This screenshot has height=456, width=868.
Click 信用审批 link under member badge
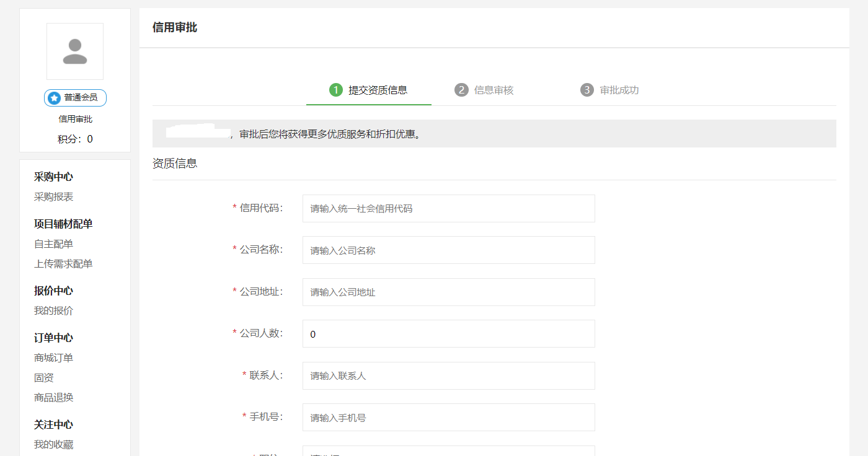(75, 119)
